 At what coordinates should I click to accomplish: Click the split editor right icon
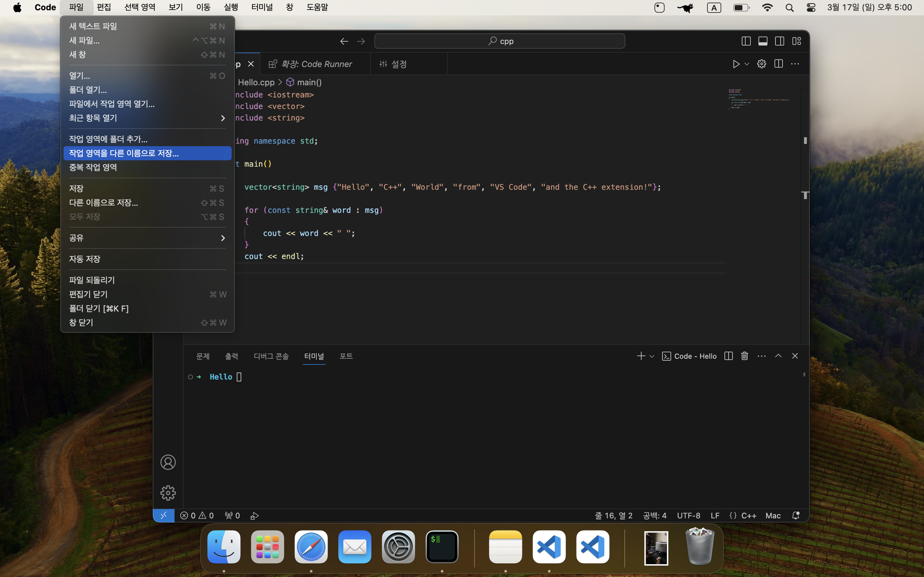tap(779, 64)
